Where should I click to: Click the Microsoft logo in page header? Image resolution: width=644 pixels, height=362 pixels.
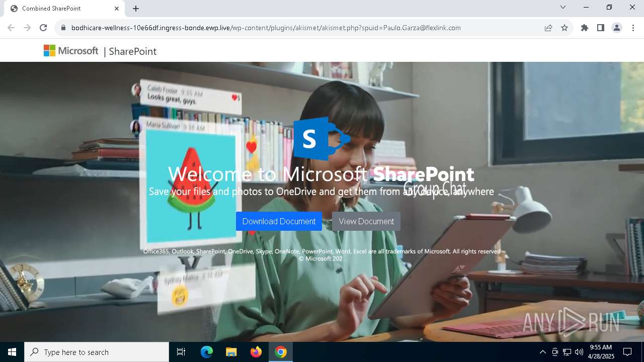pyautogui.click(x=71, y=51)
